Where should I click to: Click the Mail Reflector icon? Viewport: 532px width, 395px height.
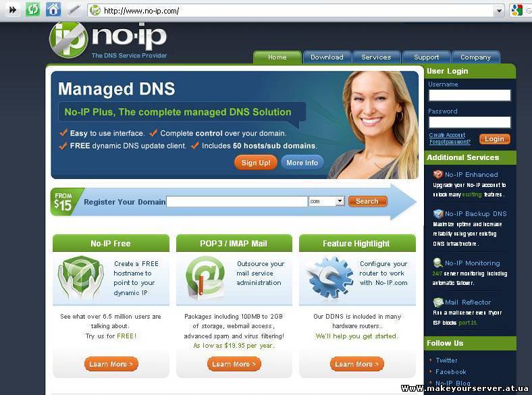coord(438,302)
